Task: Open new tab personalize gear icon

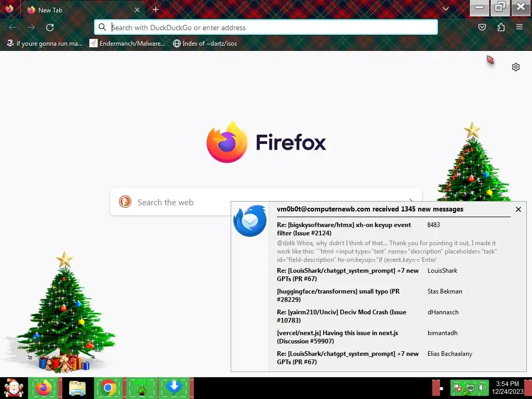Action: pyautogui.click(x=516, y=67)
